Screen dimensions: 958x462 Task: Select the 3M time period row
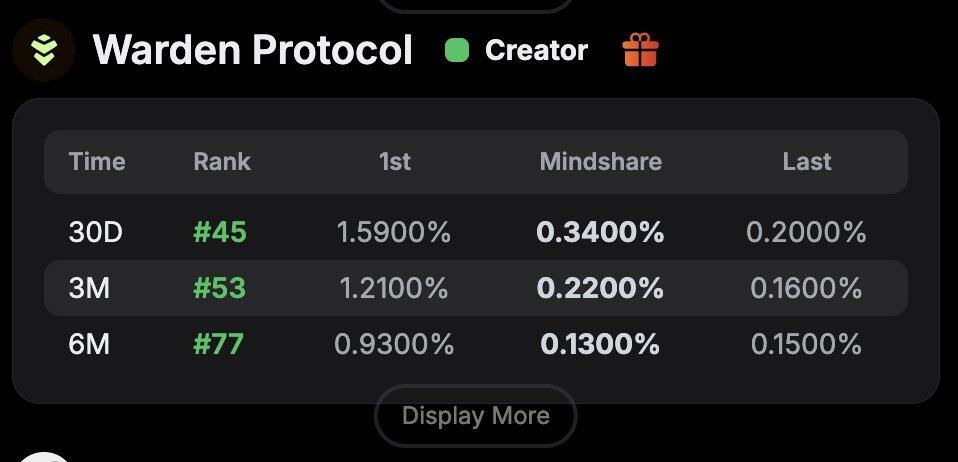click(89, 289)
